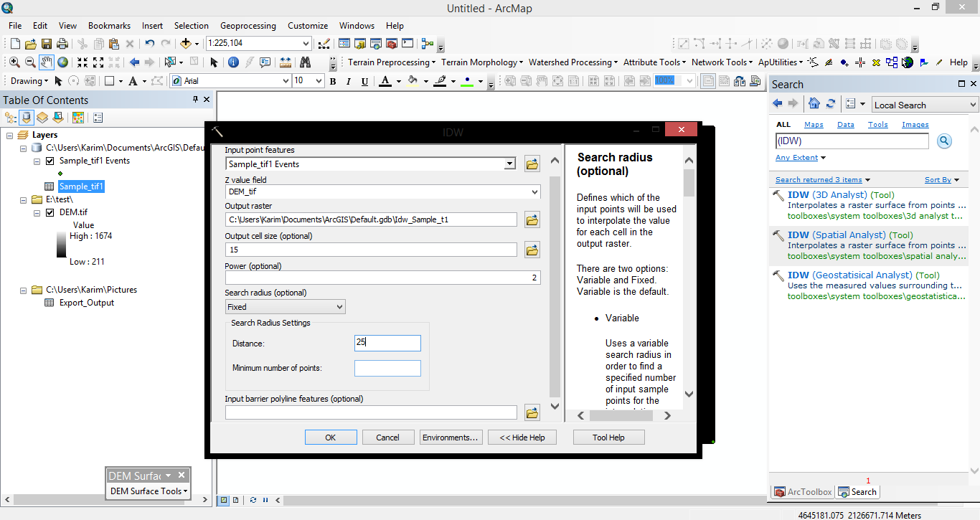
Task: Browse for Output cell size folder icon
Action: click(x=532, y=250)
